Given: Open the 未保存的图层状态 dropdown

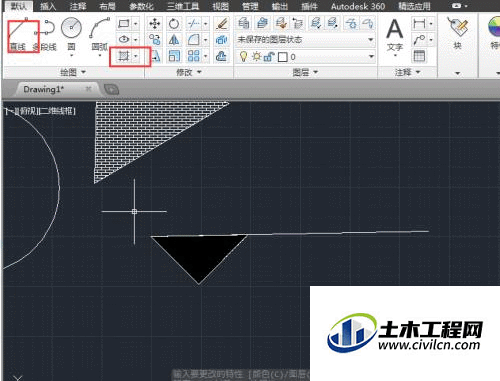Looking at the screenshot, I should [x=306, y=40].
